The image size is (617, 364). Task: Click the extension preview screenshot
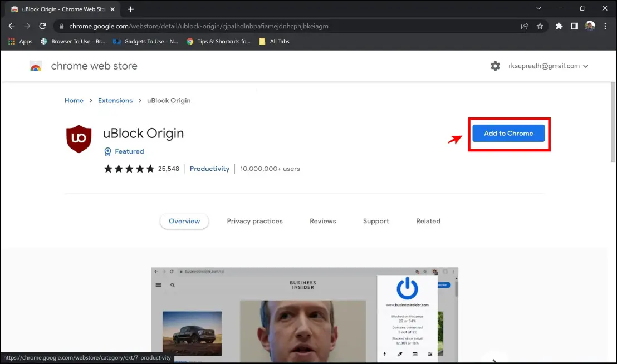(x=305, y=315)
